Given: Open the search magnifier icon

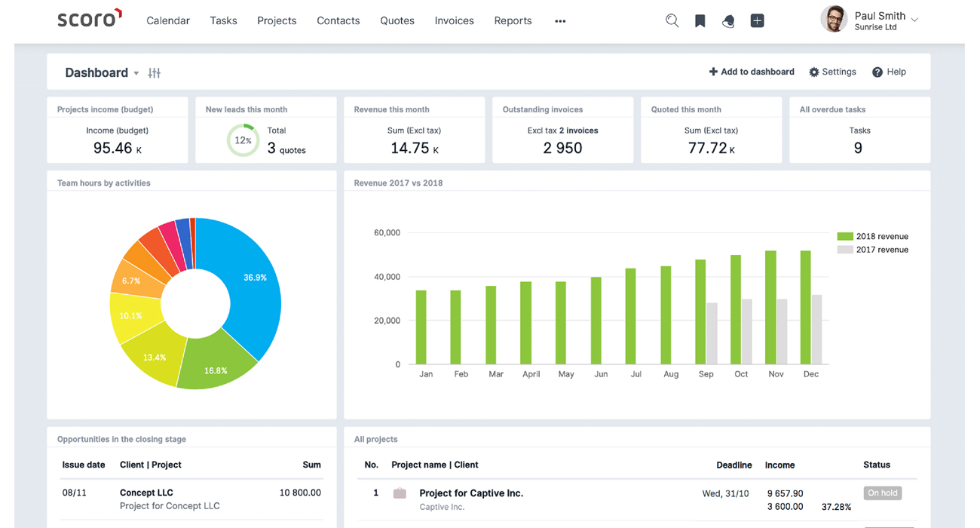Looking at the screenshot, I should coord(672,21).
